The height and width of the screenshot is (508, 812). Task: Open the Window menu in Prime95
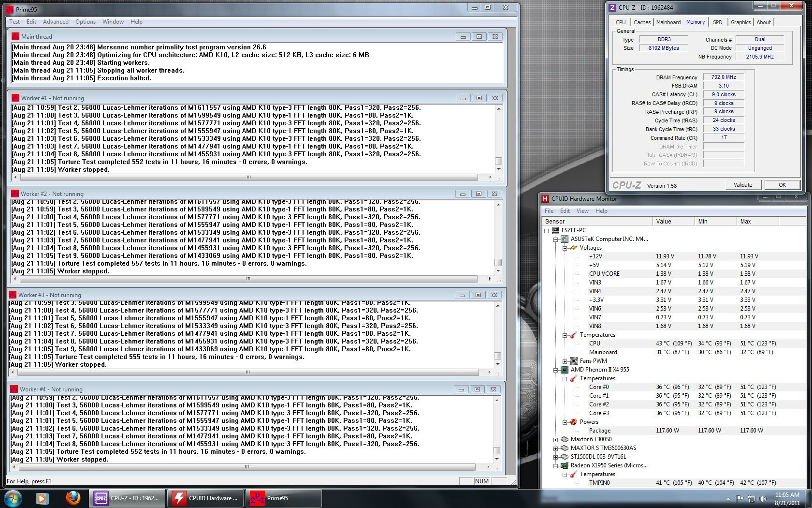[113, 22]
